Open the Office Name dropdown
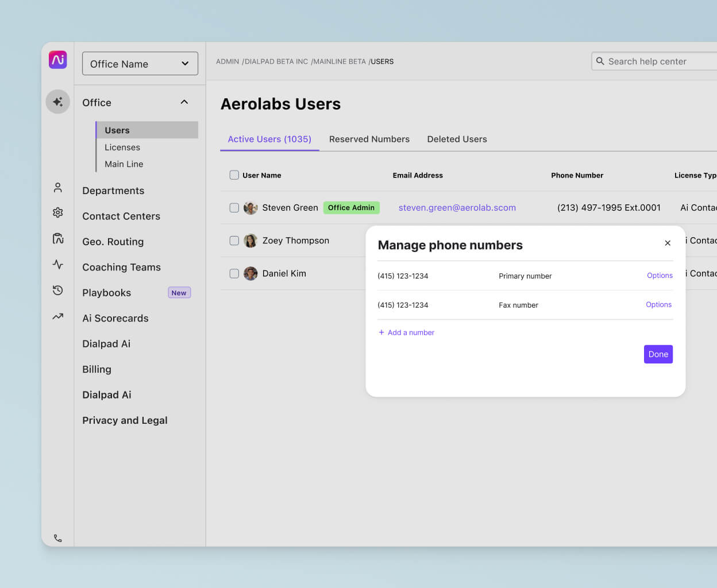 point(140,63)
